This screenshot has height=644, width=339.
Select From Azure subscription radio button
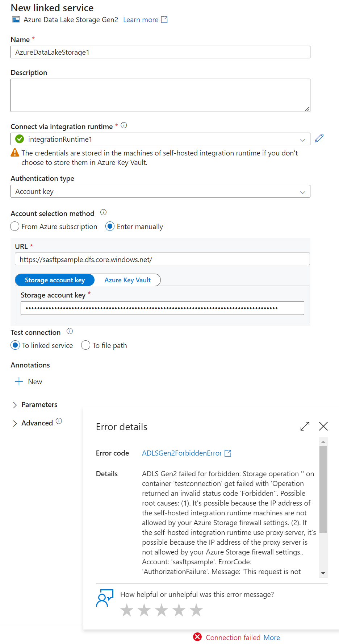coord(15,227)
